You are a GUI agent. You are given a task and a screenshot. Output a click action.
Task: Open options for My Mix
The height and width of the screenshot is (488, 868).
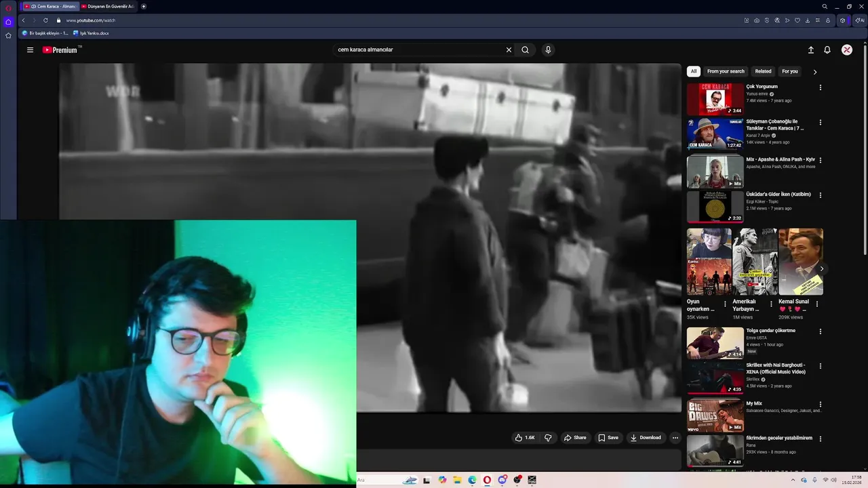pyautogui.click(x=820, y=404)
